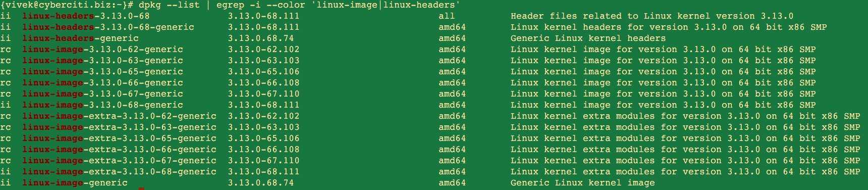
Task: Click the 'all' architecture value
Action: [x=447, y=16]
